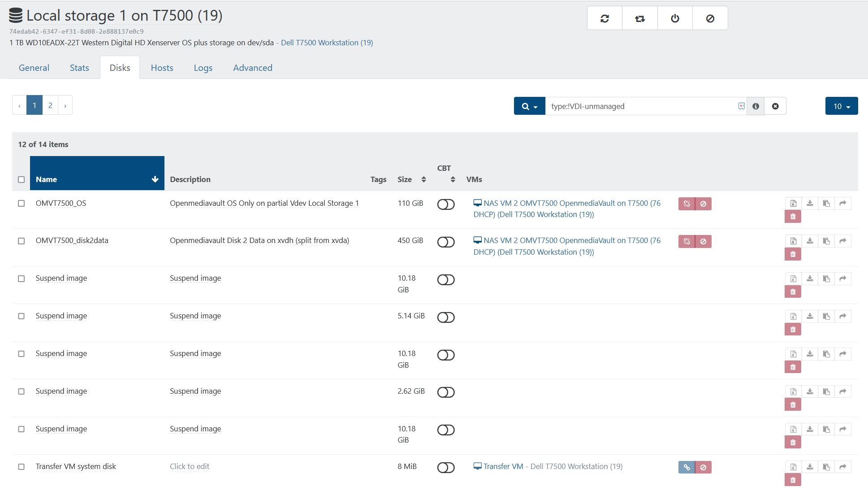Image resolution: width=868 pixels, height=491 pixels.
Task: Click the '450 GiB' size cell
Action: pos(410,240)
